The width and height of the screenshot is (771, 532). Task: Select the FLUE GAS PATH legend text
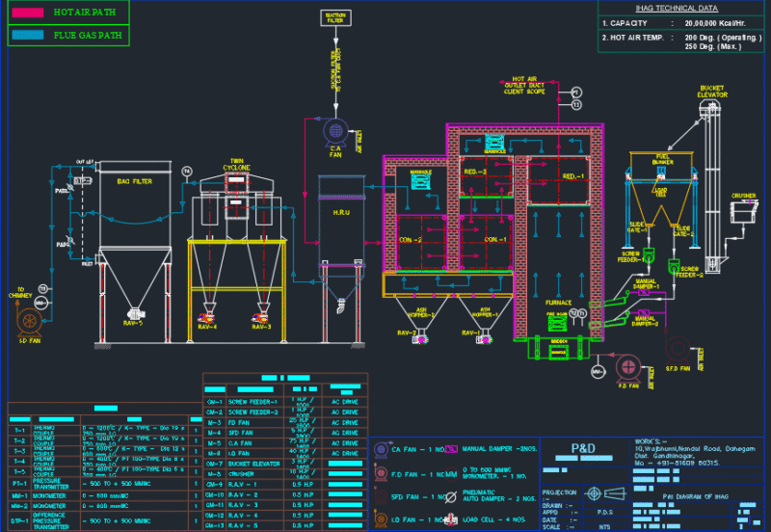88,36
